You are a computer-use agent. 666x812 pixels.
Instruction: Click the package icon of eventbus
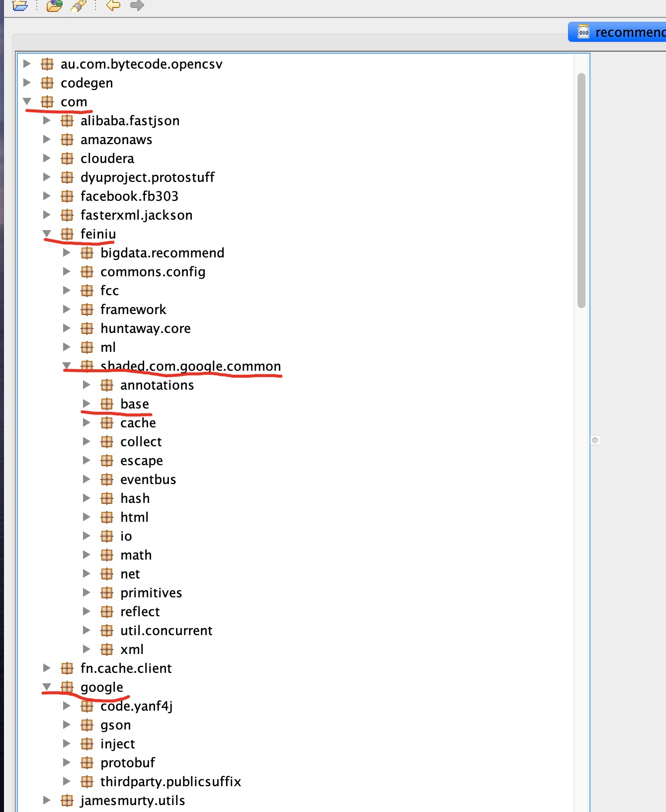[107, 480]
